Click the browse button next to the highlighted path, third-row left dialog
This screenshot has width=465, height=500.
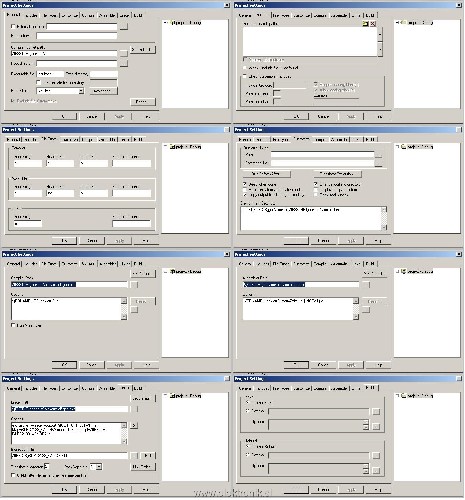click(x=134, y=285)
